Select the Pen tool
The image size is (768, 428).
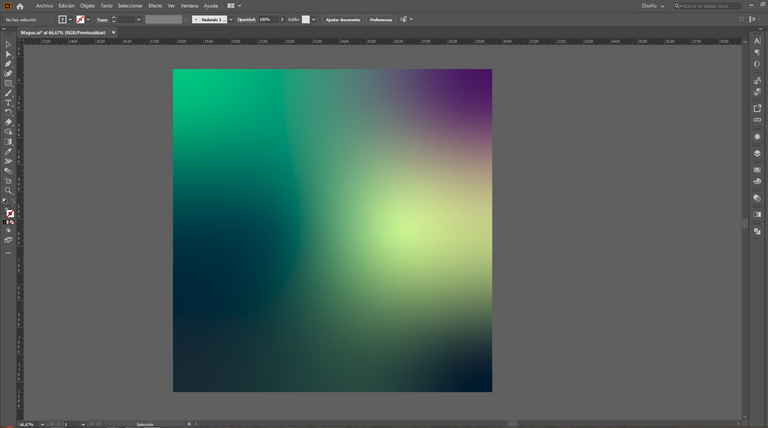pos(8,64)
